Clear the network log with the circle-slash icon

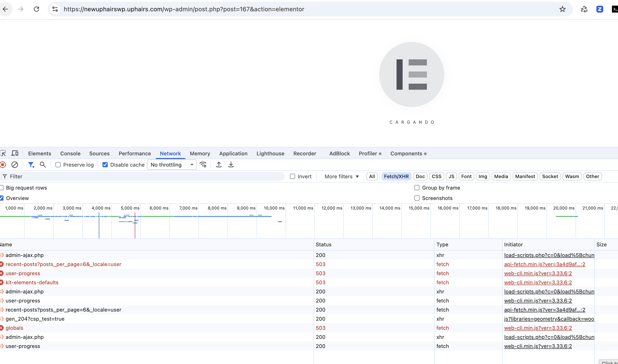(15, 165)
